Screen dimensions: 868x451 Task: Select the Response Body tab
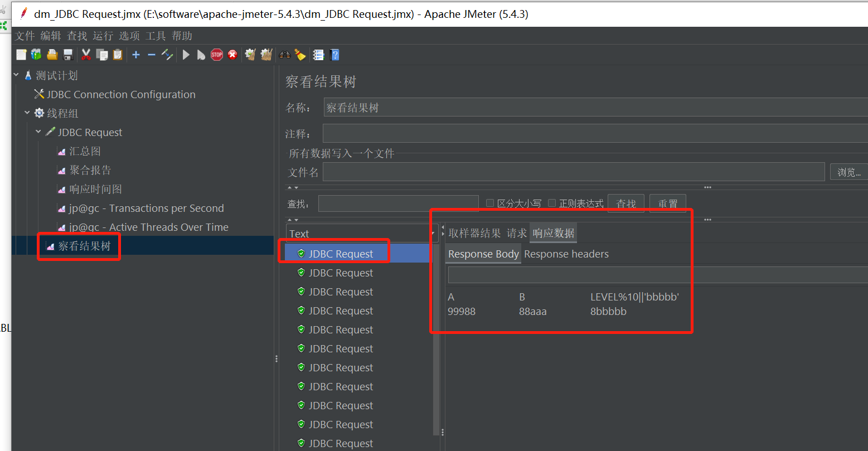point(483,254)
